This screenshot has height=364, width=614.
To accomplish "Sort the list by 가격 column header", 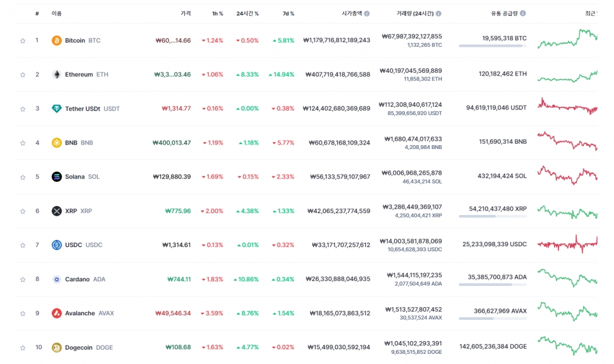I will [x=185, y=13].
